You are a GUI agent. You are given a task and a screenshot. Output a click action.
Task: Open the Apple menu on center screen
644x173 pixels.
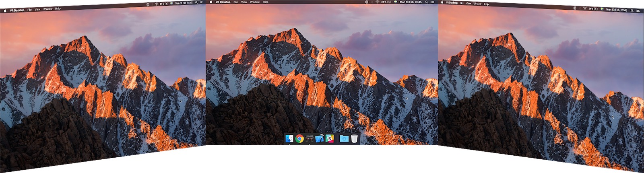211,2
